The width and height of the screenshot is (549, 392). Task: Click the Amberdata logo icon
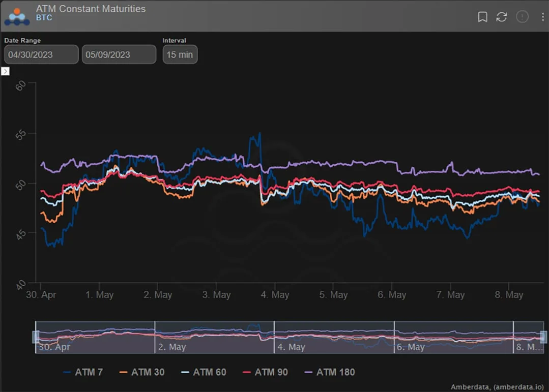(17, 16)
